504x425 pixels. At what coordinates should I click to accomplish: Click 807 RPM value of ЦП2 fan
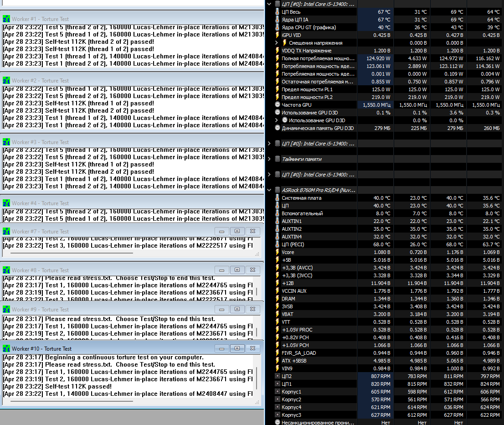(x=381, y=376)
